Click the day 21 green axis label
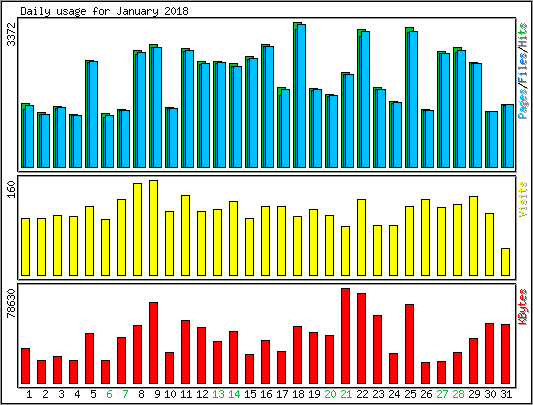This screenshot has height=405, width=533. pos(346,394)
